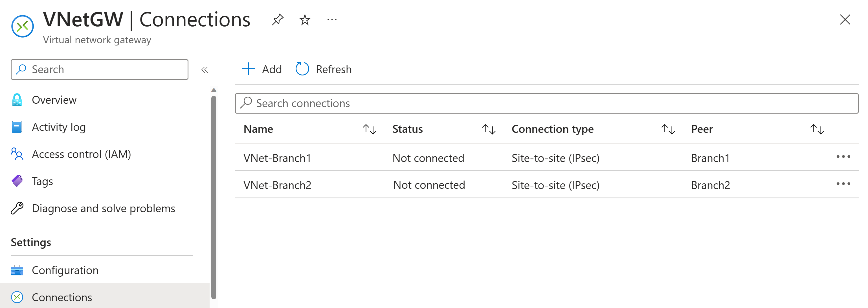The image size is (868, 308).
Task: Sort by Peer column arrows
Action: [x=817, y=129]
